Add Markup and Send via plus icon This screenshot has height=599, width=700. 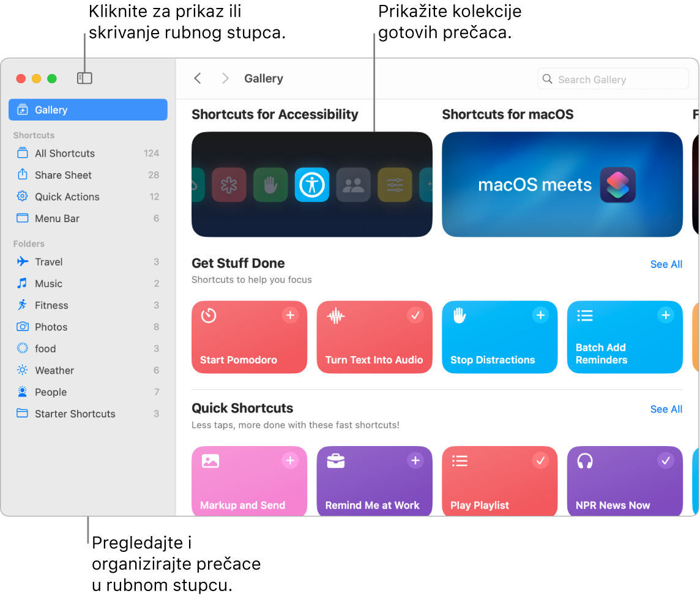pyautogui.click(x=290, y=460)
